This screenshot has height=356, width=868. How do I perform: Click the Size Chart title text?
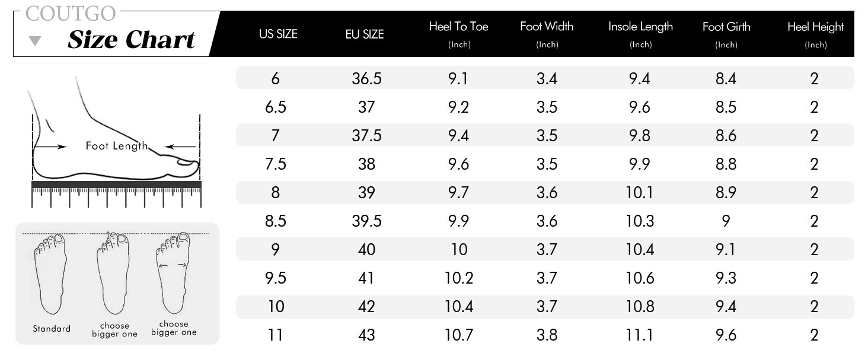click(131, 40)
